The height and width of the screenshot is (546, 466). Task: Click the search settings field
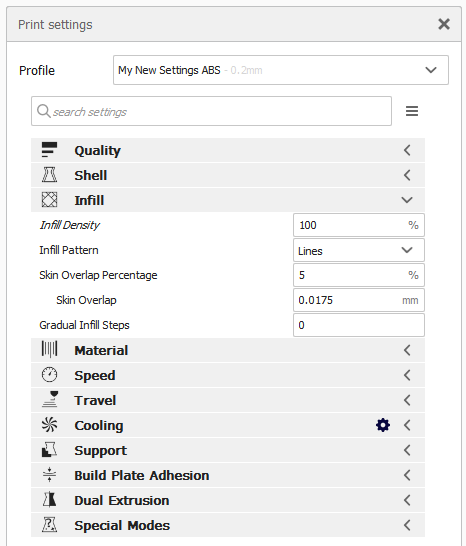pos(211,111)
